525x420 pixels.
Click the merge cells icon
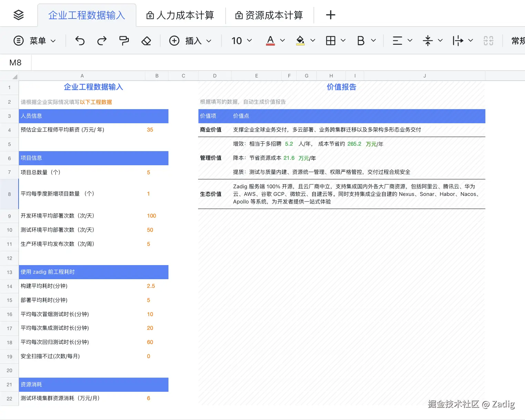click(488, 41)
